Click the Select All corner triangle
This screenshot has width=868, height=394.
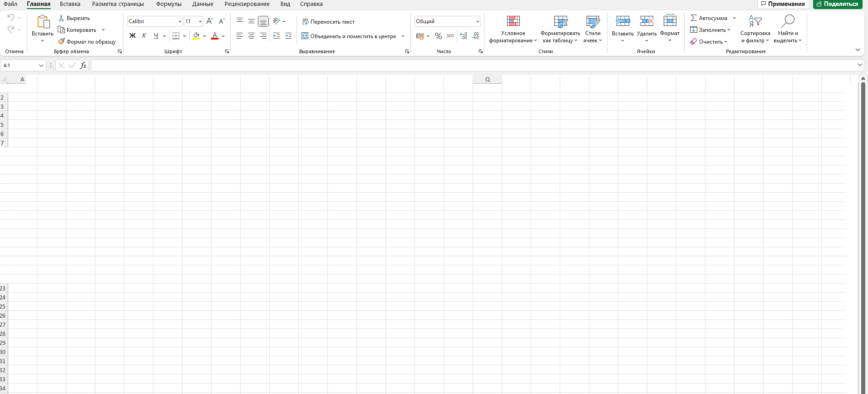[x=4, y=80]
